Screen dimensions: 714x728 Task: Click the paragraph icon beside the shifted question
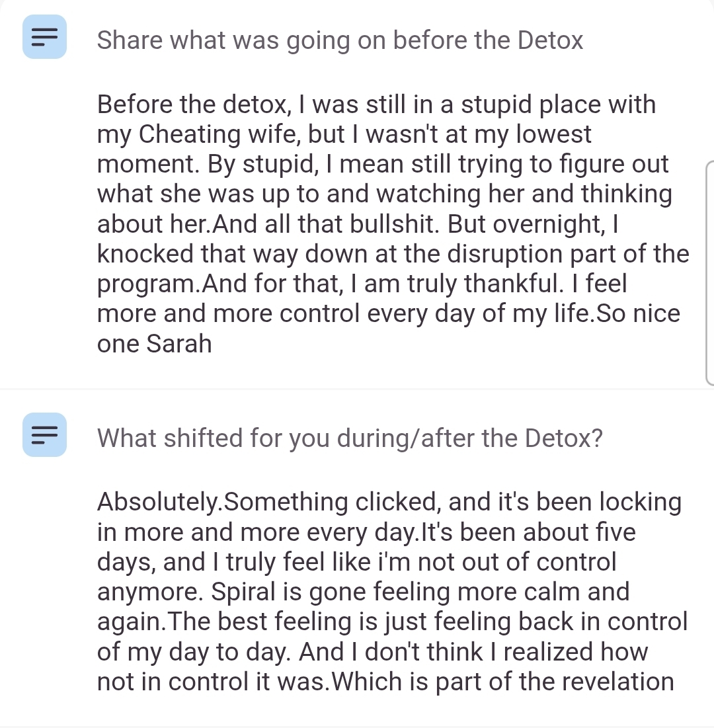click(44, 434)
